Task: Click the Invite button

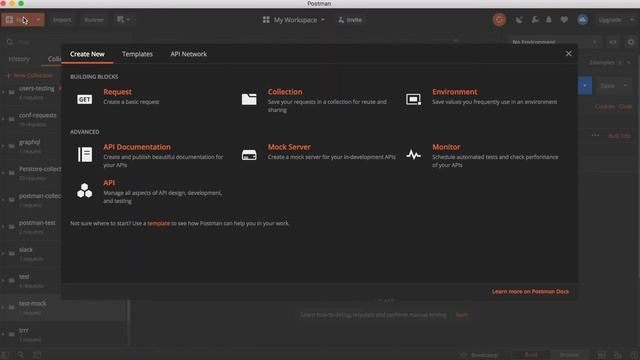Action: coord(350,20)
